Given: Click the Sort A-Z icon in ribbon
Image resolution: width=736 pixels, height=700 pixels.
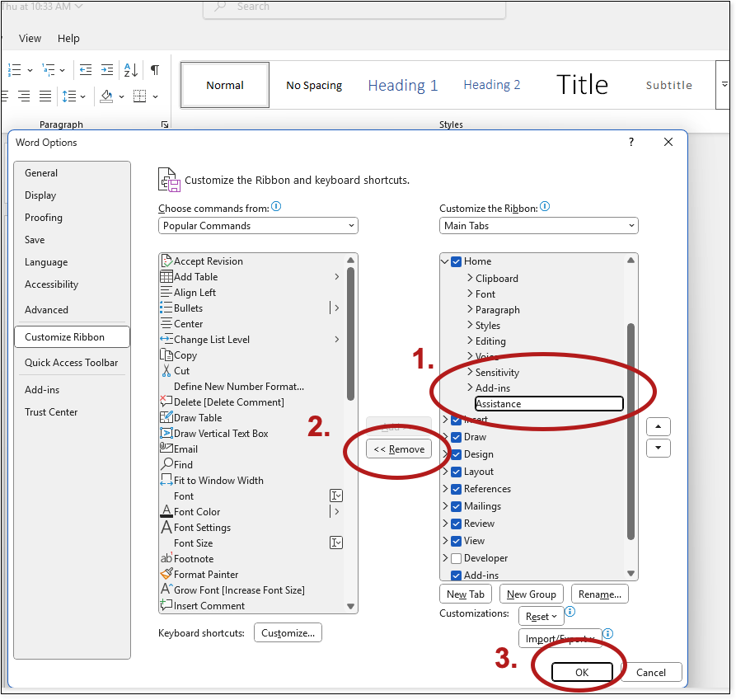Looking at the screenshot, I should pos(130,70).
